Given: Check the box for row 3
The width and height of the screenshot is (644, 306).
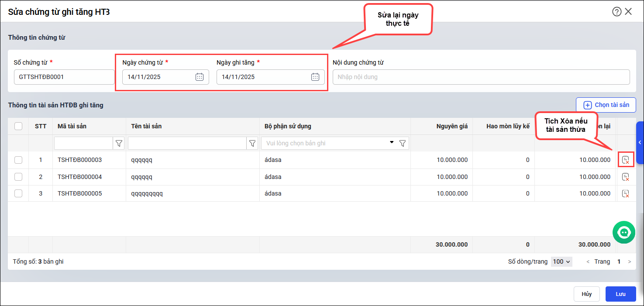Looking at the screenshot, I should [18, 193].
